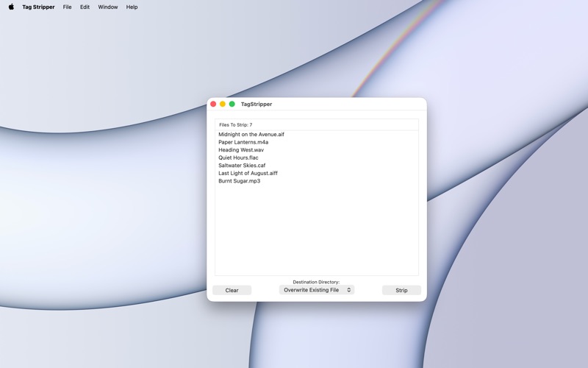Open the Apple menu
This screenshot has width=588, height=368.
tap(11, 7)
